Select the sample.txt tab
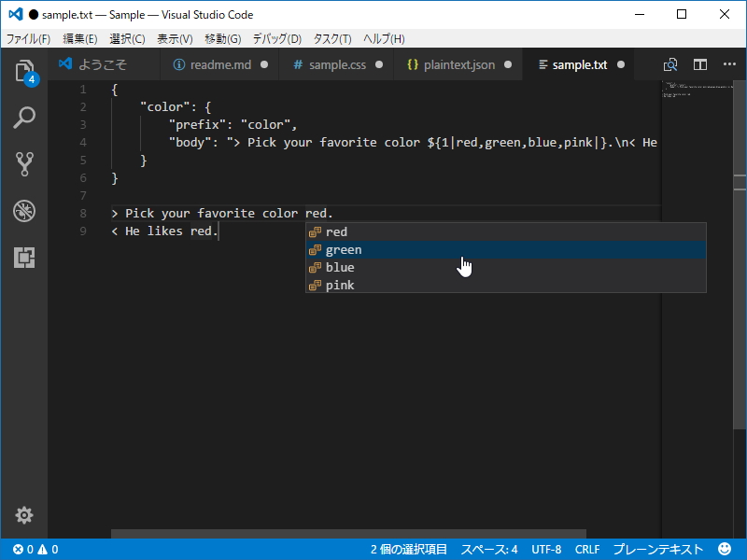 click(x=578, y=64)
